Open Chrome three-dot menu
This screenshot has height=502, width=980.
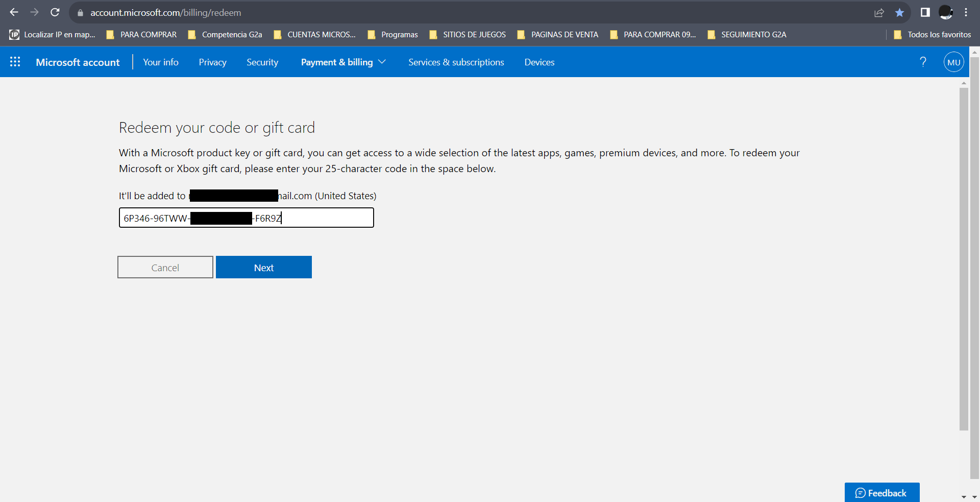[x=966, y=13]
